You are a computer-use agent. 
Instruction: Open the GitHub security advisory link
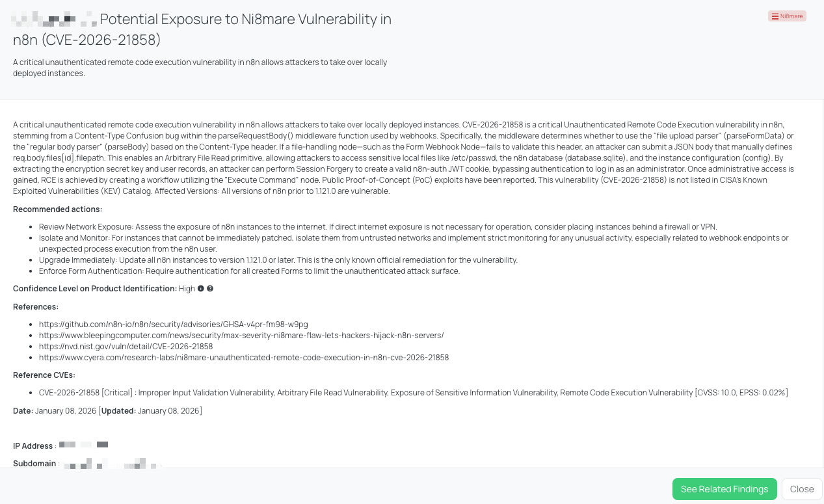pyautogui.click(x=173, y=324)
